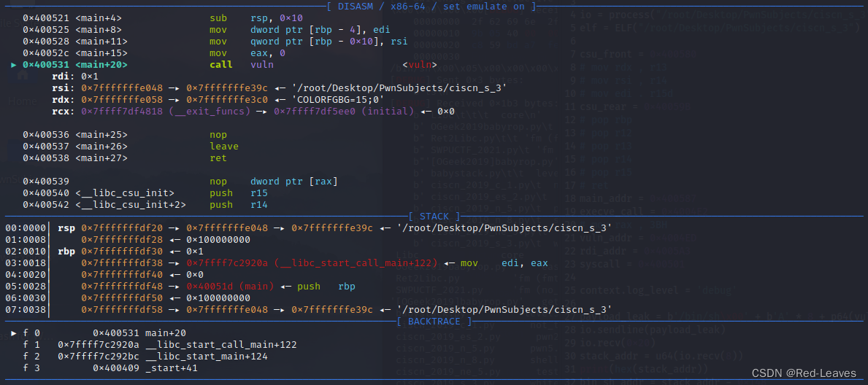Viewport: 868px width, 385px height.
Task: Click stack row 00:0000 rsp address 0x7fffffffdf20
Action: pyautogui.click(x=127, y=227)
